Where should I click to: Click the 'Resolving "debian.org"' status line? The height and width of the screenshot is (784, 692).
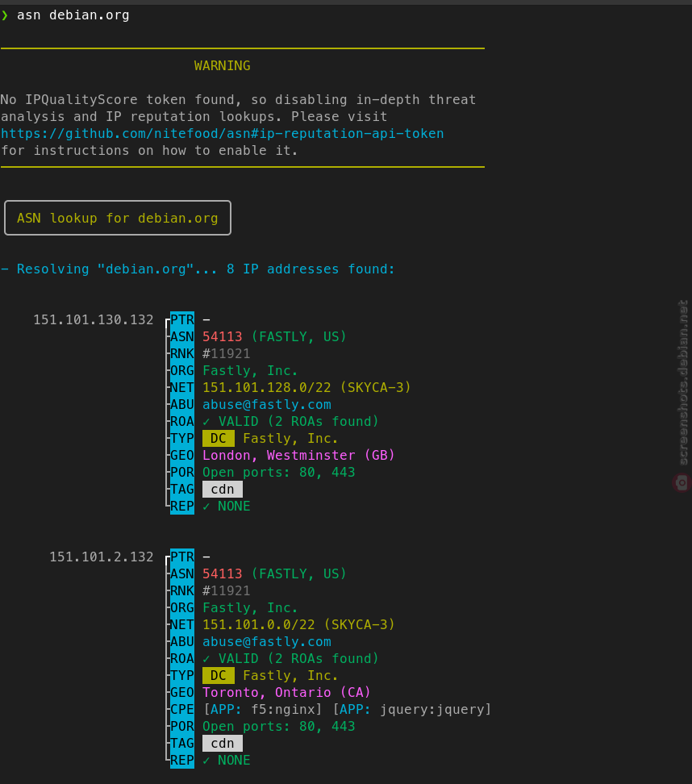click(x=198, y=269)
